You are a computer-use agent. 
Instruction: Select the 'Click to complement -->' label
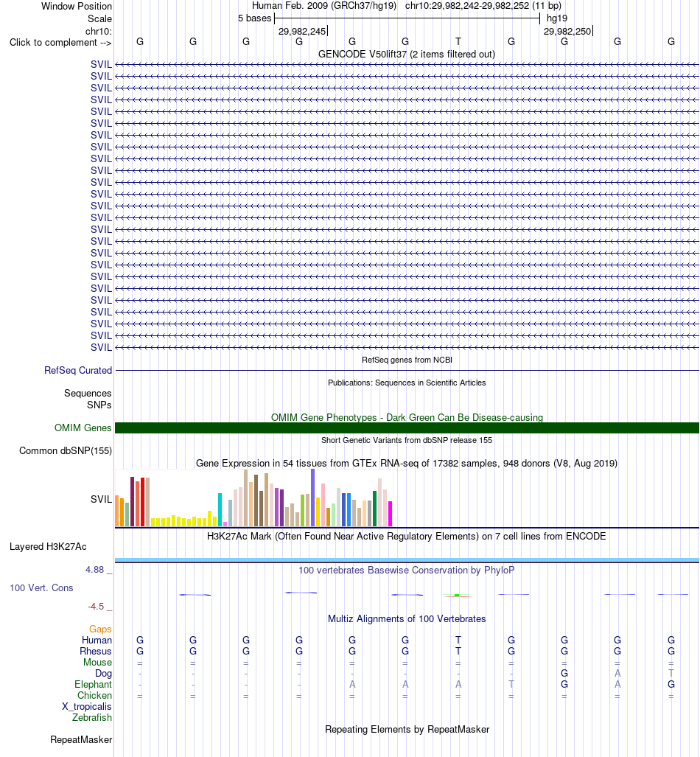60,43
